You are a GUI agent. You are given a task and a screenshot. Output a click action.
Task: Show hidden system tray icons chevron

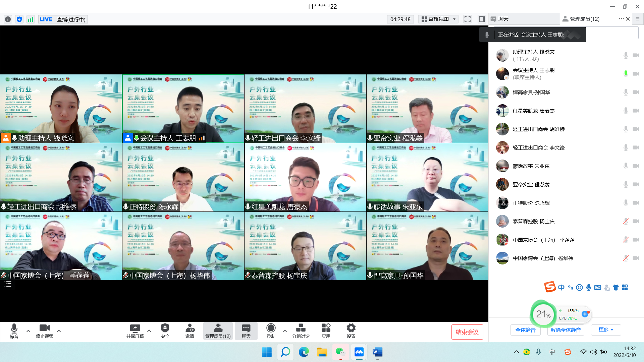point(516,352)
